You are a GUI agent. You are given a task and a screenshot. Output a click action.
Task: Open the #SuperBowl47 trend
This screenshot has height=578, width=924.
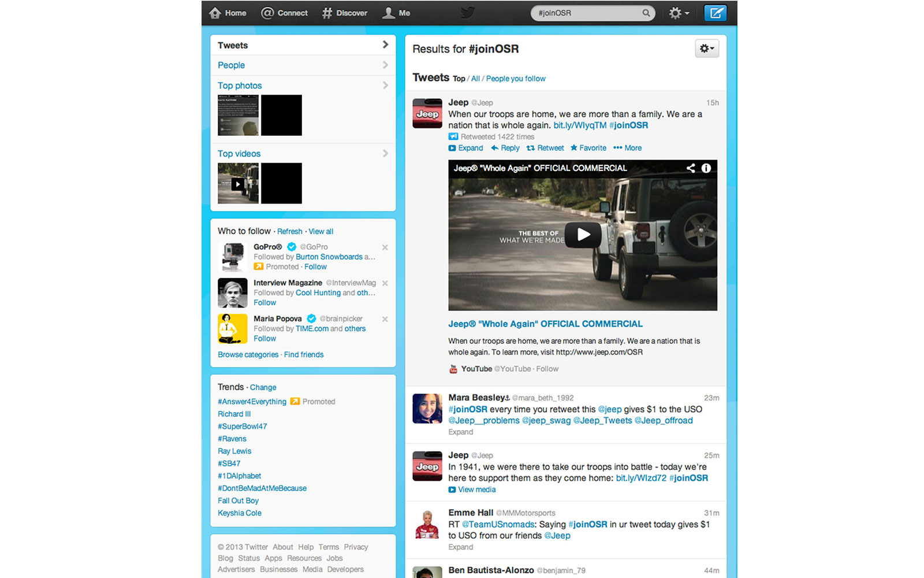[x=242, y=427]
